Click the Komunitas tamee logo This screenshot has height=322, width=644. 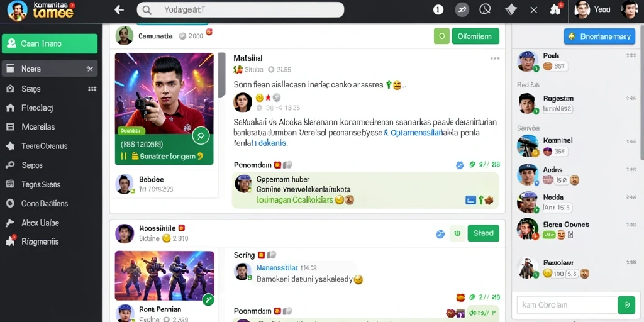click(x=40, y=10)
